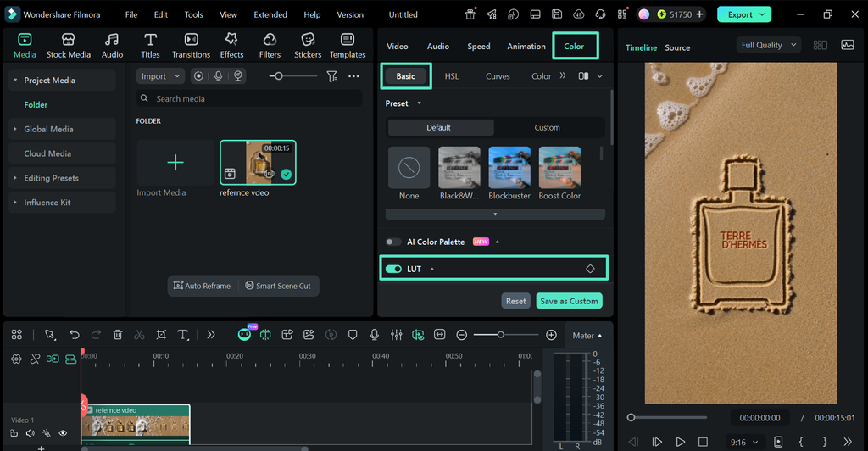Open the Audio library tab

pyautogui.click(x=112, y=46)
